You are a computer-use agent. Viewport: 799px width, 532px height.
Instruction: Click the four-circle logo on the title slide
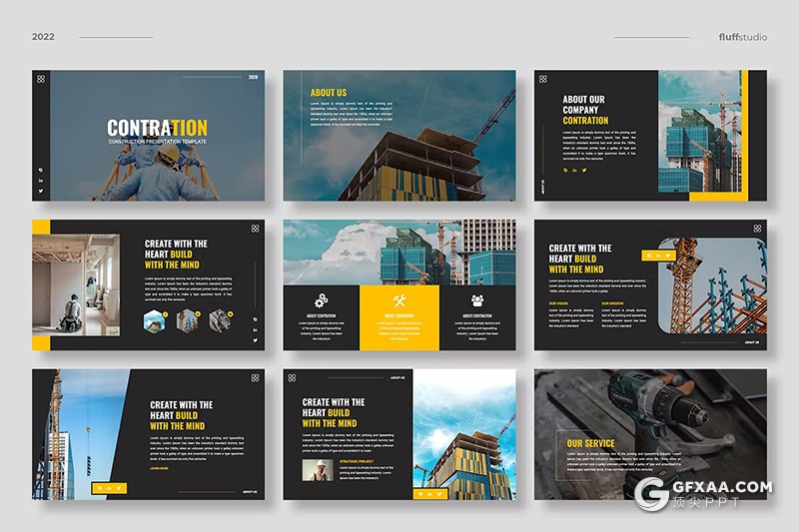click(x=41, y=79)
